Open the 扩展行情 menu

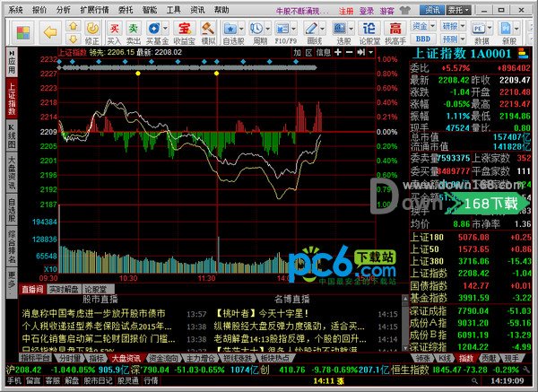[x=94, y=10]
